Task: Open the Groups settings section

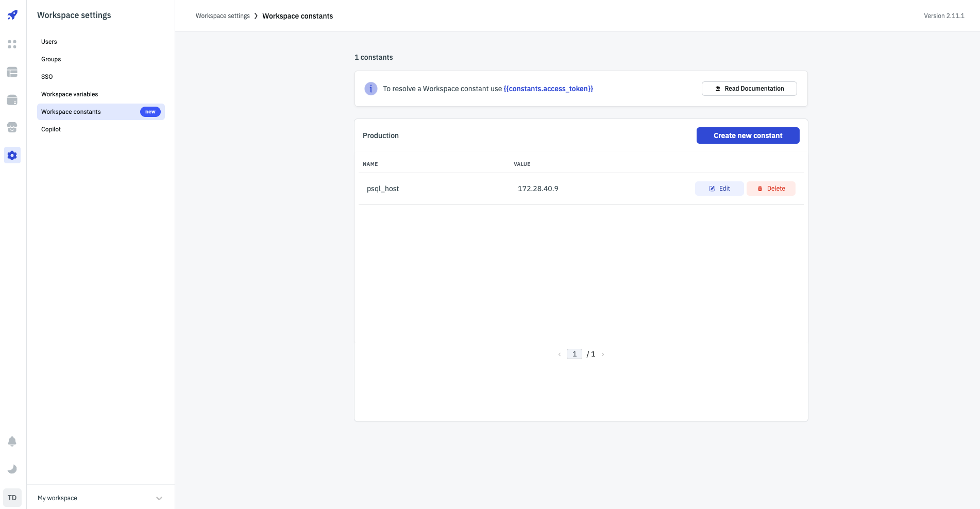Action: (51, 59)
